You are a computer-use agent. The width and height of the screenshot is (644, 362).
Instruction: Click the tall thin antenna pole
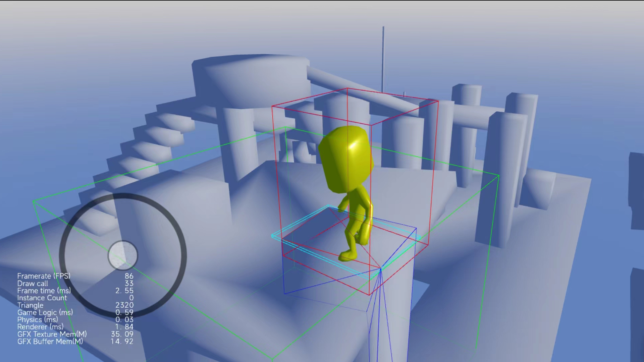(x=383, y=57)
